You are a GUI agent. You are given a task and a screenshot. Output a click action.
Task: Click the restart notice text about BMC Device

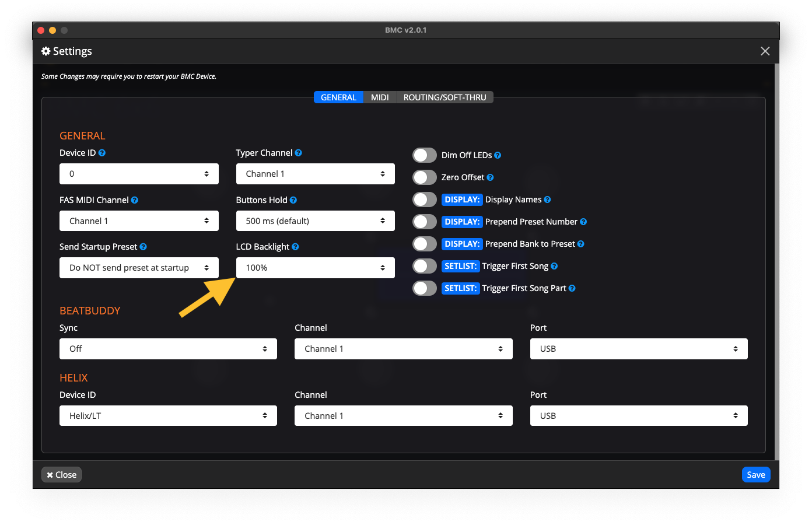129,76
